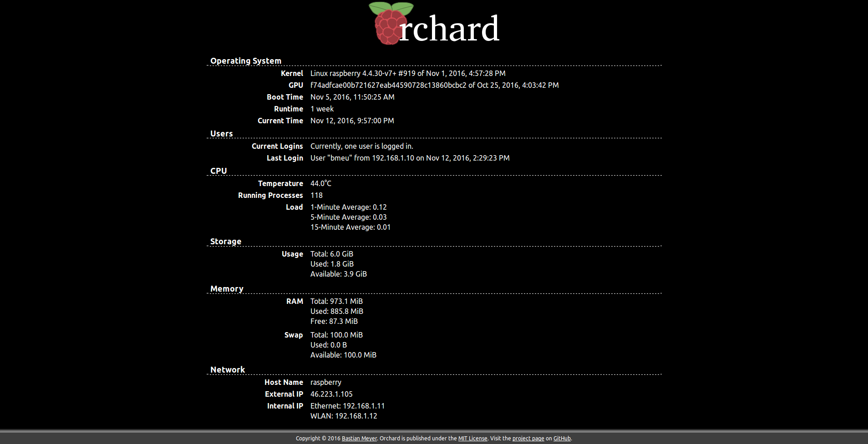The width and height of the screenshot is (868, 444).
Task: Click the Memory section heading
Action: tap(227, 289)
